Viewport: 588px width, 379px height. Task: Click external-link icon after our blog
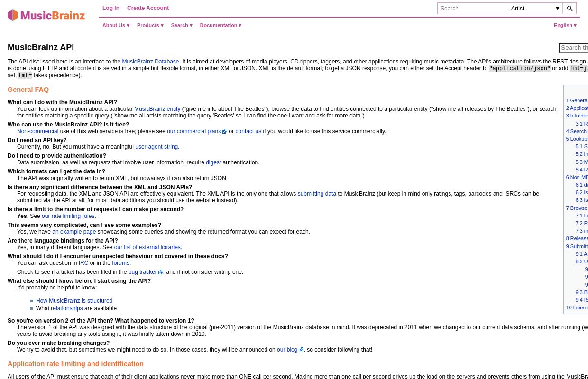tap(301, 350)
